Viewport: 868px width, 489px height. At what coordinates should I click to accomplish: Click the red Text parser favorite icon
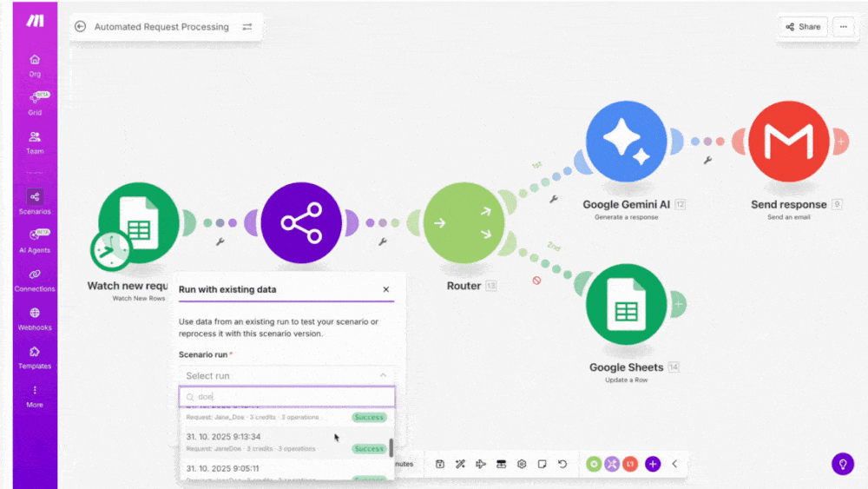[630, 464]
